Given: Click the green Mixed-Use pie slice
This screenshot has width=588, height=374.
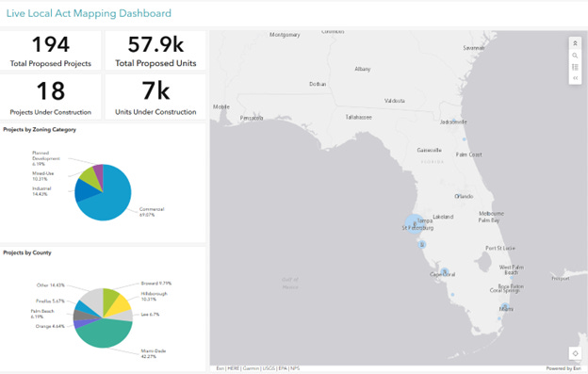Looking at the screenshot, I should (x=90, y=177).
